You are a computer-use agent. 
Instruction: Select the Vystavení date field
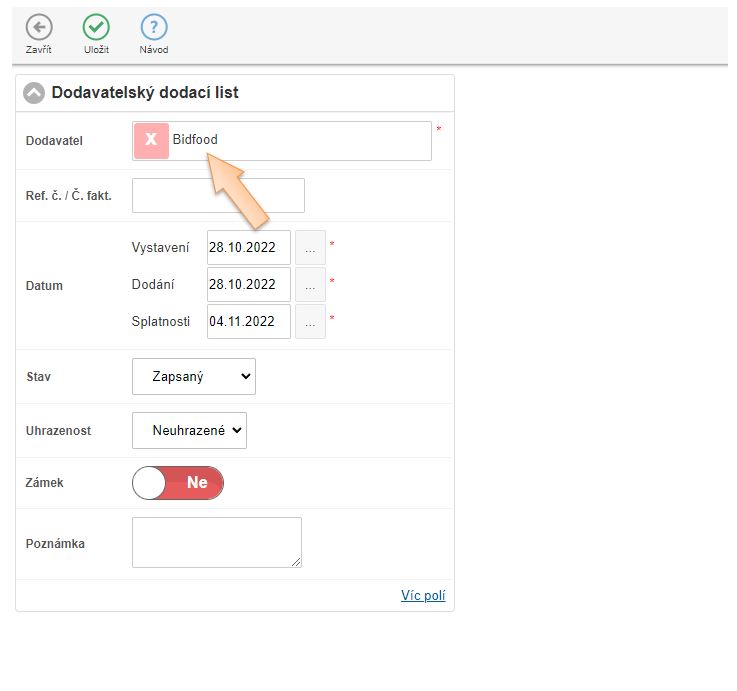point(248,247)
